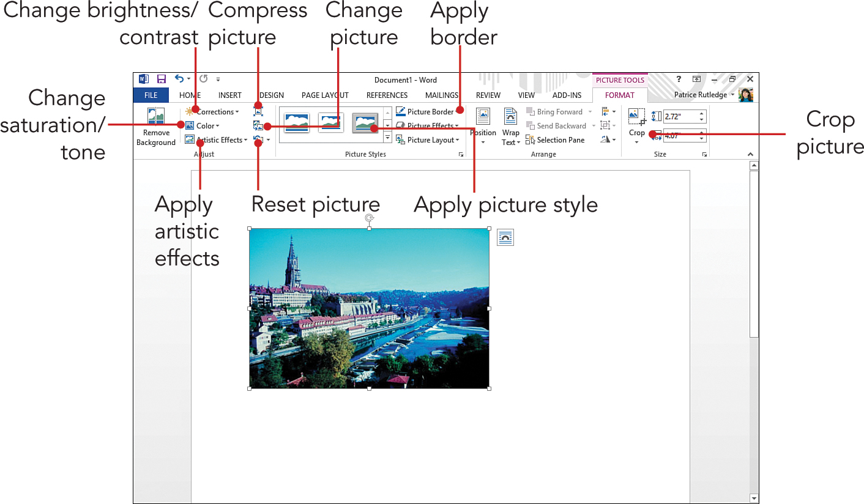Click the Word application icon in title bar

(x=144, y=79)
